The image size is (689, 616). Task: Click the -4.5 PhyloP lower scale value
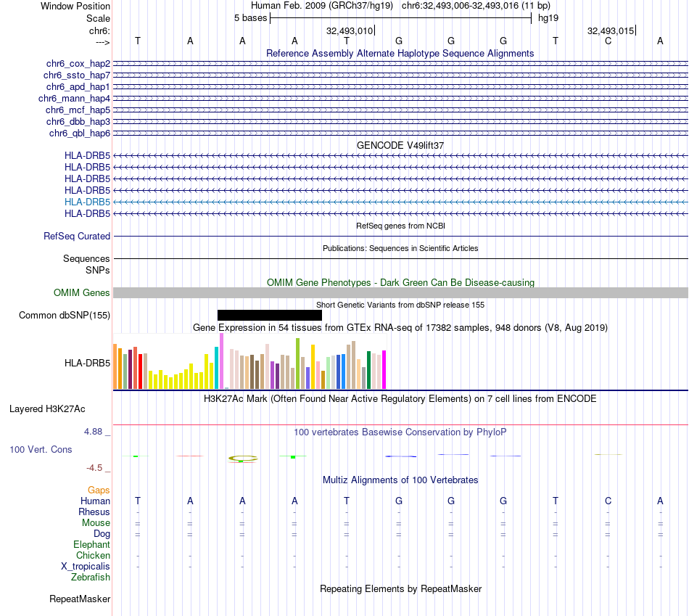click(94, 468)
